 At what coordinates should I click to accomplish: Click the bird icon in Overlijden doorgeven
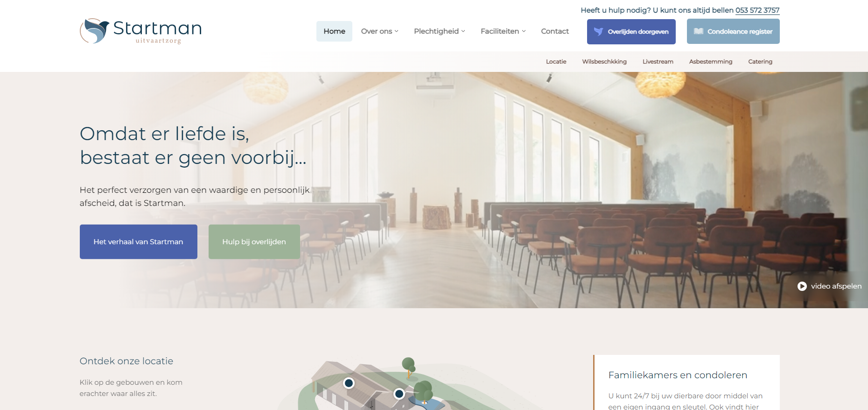(x=598, y=32)
